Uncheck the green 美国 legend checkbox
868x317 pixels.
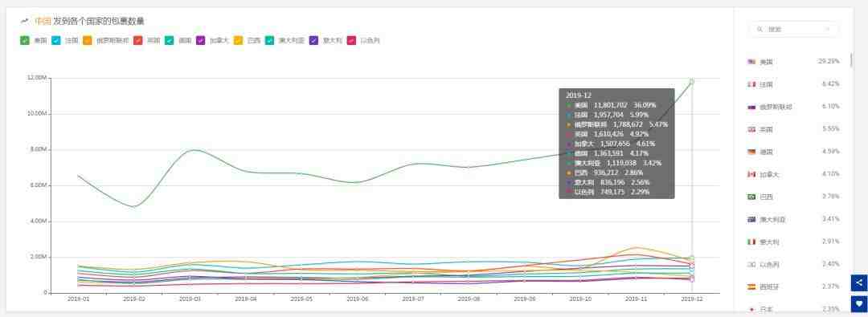pyautogui.click(x=25, y=40)
